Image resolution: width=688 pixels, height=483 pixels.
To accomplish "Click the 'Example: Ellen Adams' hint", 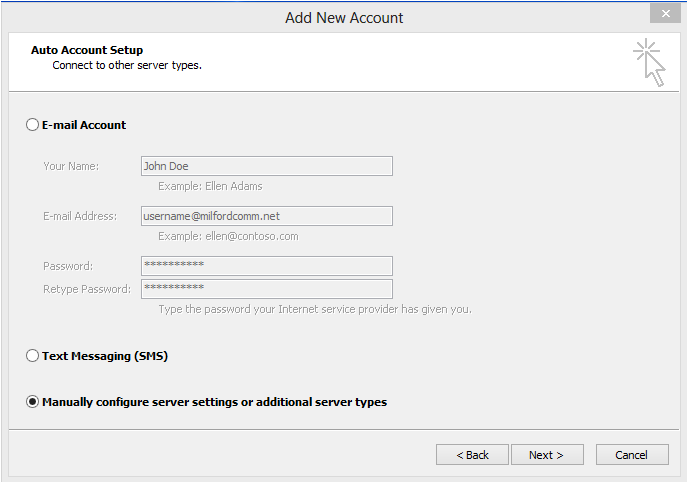I will pos(210,186).
